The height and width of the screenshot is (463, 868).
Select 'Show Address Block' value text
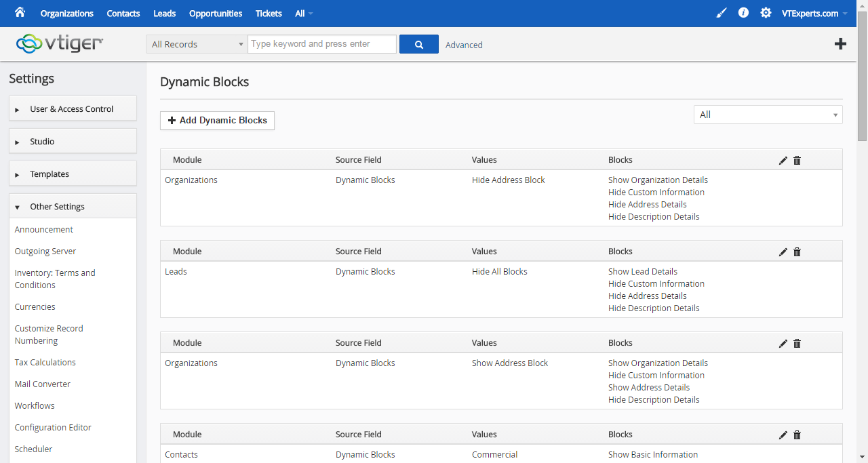point(510,363)
